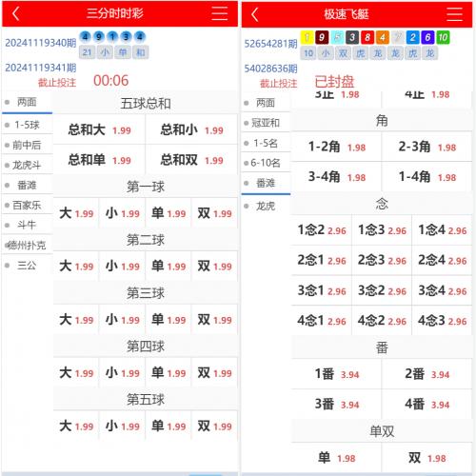Choose 1念2 2.96 bet

point(321,229)
